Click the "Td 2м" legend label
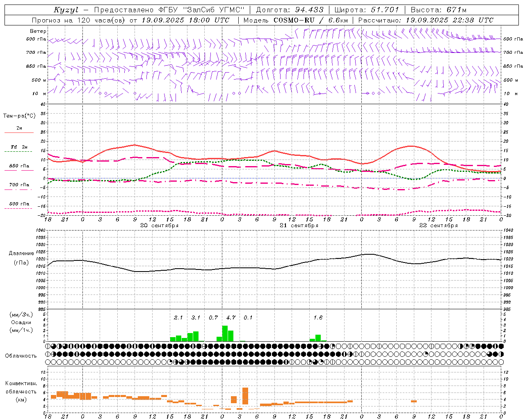Screen dimensions: 525x420 19,147
